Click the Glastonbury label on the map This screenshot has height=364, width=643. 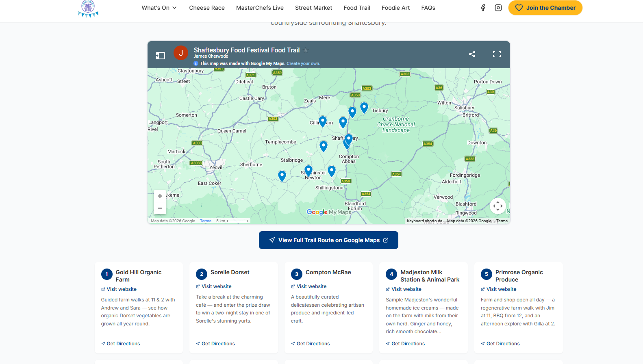point(191,71)
